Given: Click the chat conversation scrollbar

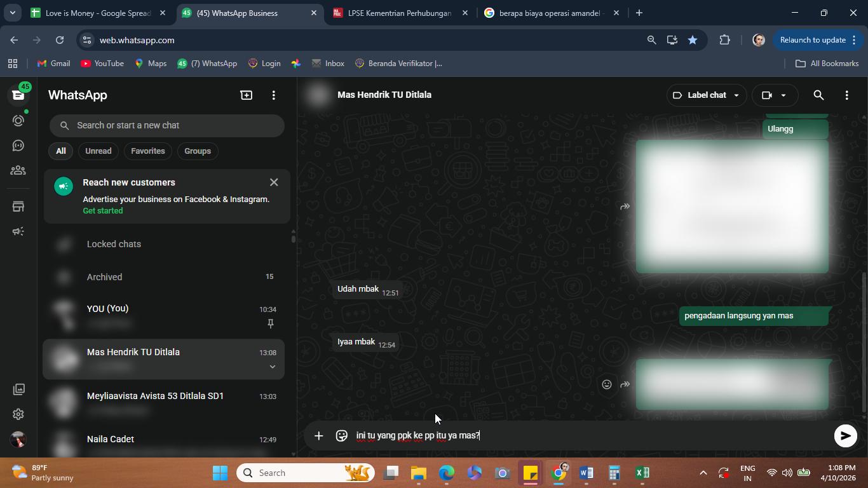Looking at the screenshot, I should pos(864,342).
